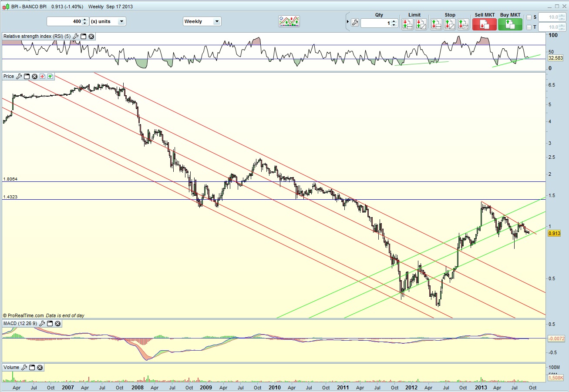
Task: Open trading settings wrench beside Qty
Action: tap(355, 23)
